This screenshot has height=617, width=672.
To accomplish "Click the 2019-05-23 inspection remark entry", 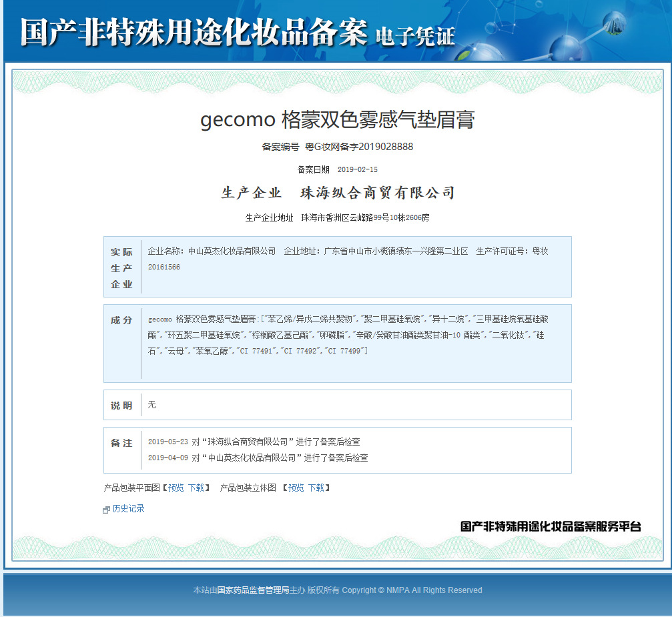I will pyautogui.click(x=254, y=442).
